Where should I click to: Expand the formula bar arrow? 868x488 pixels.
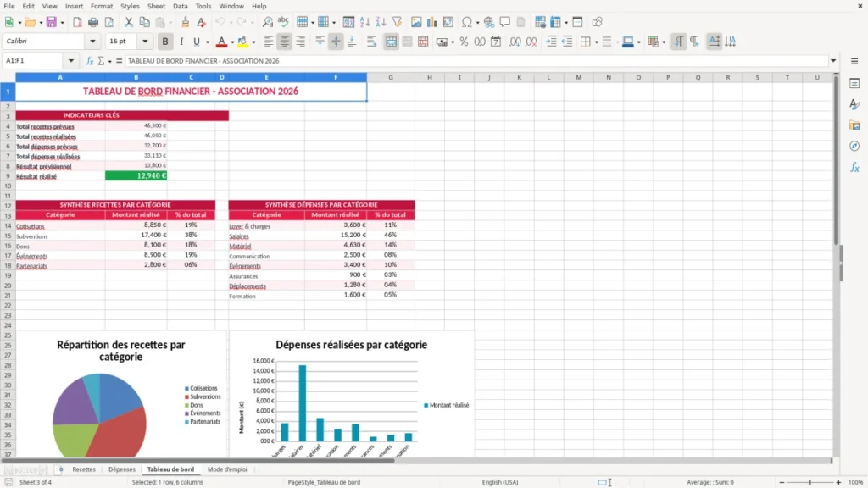pos(833,61)
